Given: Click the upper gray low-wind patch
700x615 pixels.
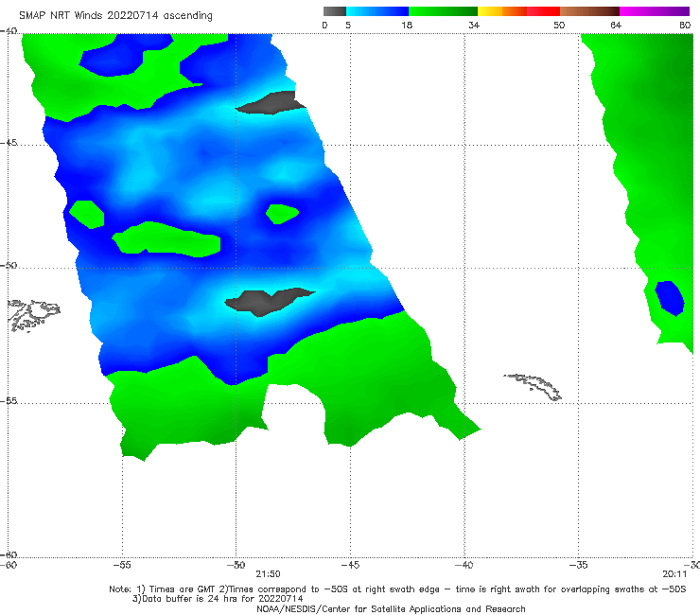Looking at the screenshot, I should click(271, 103).
